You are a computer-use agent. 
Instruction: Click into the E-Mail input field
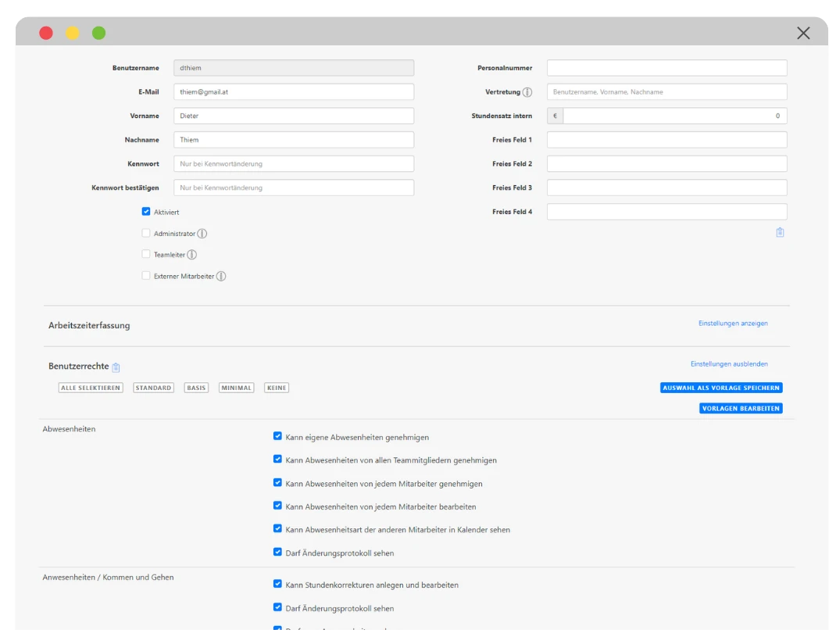(293, 92)
